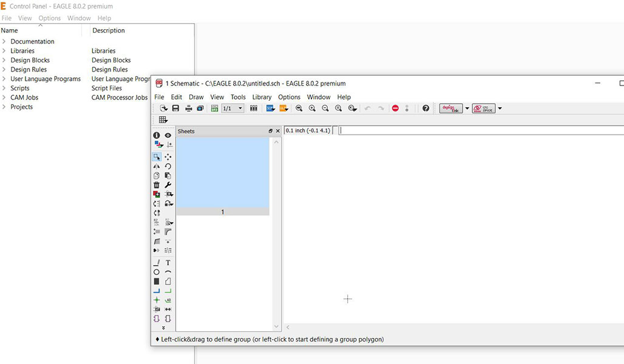Open the SCR script dropdown icon
The height and width of the screenshot is (364, 624).
(271, 108)
